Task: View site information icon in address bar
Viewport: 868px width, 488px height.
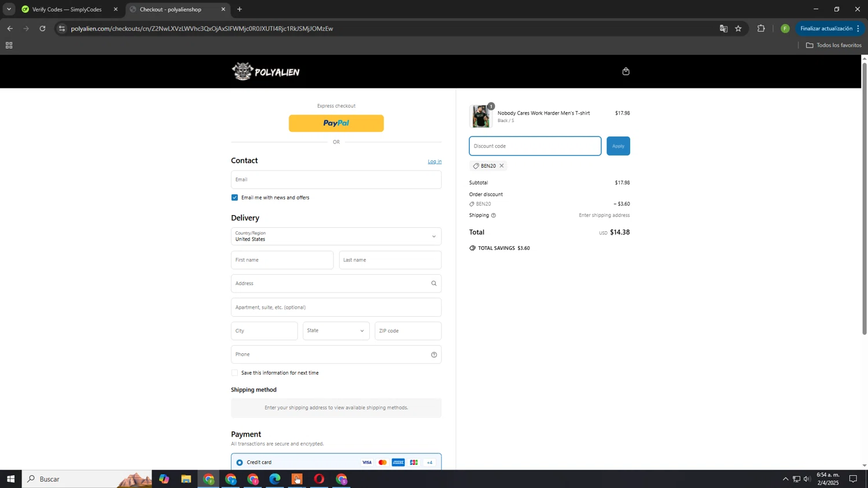Action: pyautogui.click(x=62, y=28)
